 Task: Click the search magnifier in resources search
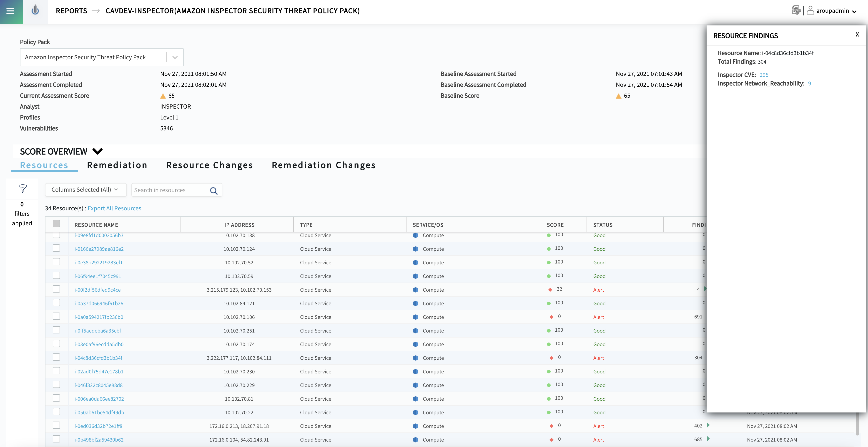(x=214, y=191)
